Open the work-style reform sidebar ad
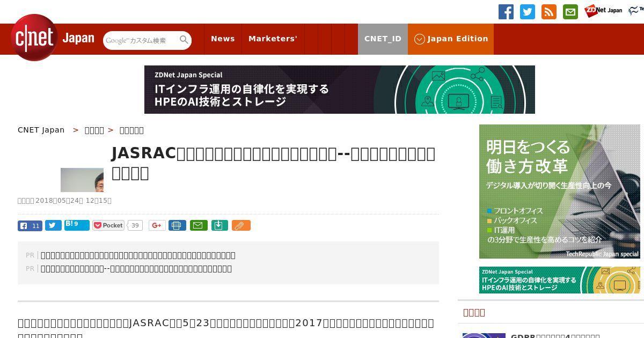The image size is (644, 338). 560,192
